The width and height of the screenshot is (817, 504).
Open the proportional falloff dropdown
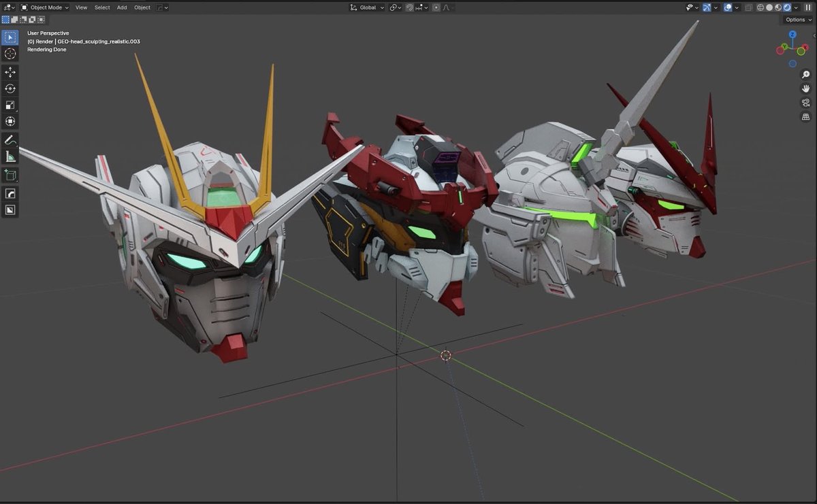(x=447, y=7)
